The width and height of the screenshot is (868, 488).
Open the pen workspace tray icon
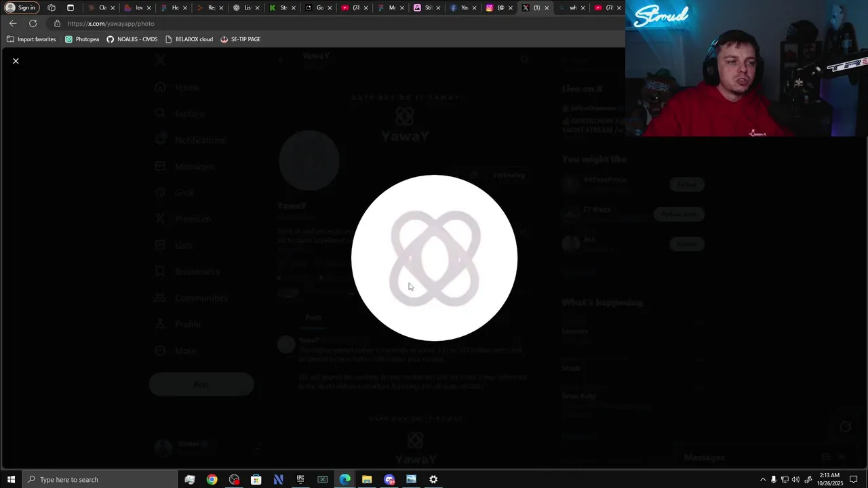pos(808,480)
